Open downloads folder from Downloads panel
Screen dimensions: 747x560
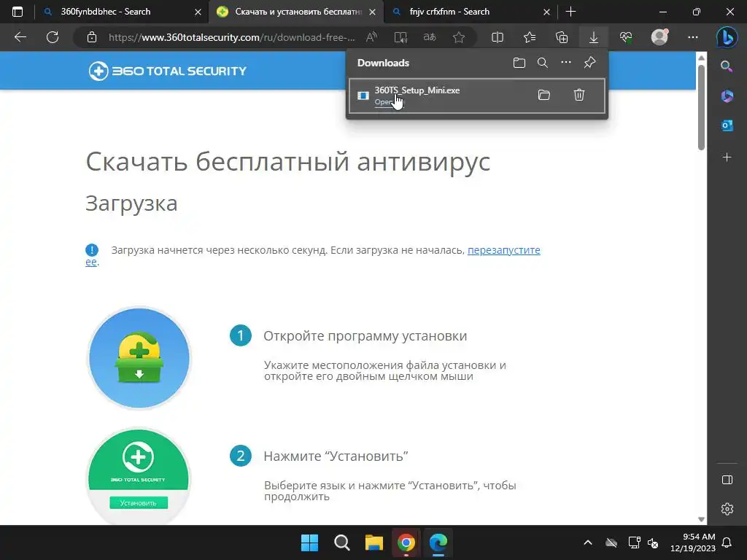pyautogui.click(x=519, y=63)
